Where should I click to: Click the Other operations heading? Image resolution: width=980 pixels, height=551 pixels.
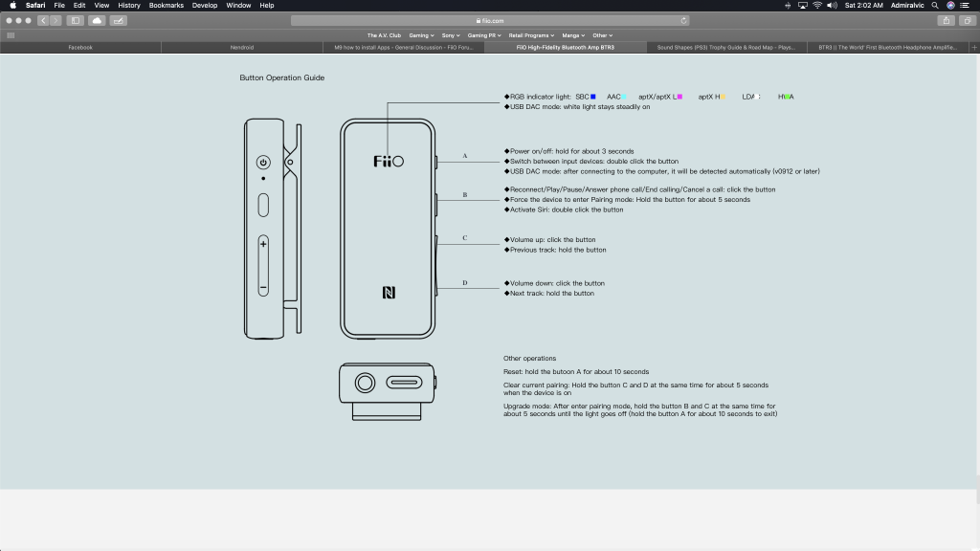coord(529,359)
